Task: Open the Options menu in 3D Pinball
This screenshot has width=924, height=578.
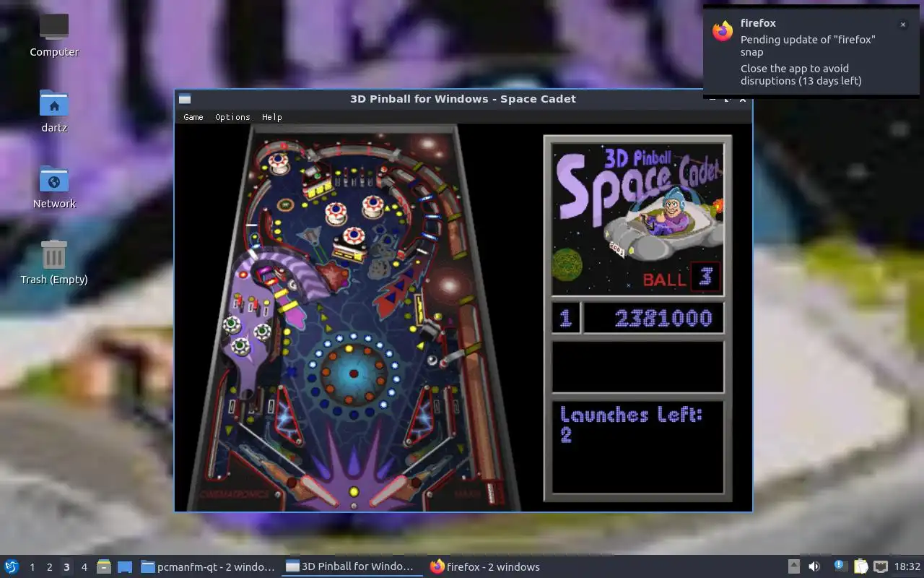Action: (232, 117)
